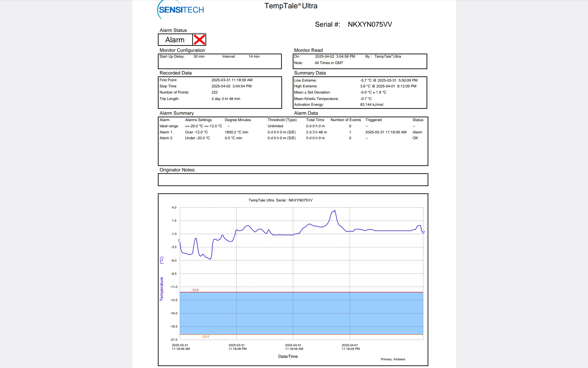Click the -21.0 y-axis tick label

tap(174, 340)
